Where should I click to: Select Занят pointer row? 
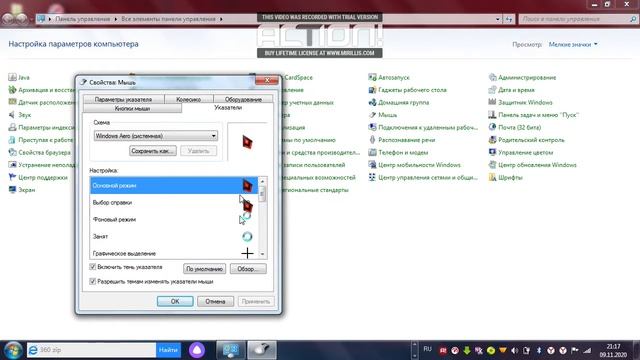(174, 236)
